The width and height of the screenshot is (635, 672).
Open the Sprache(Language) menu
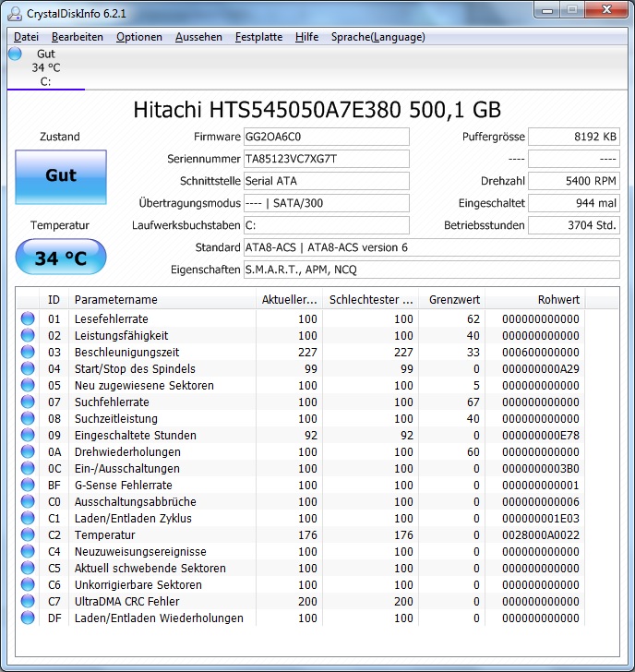tap(377, 37)
